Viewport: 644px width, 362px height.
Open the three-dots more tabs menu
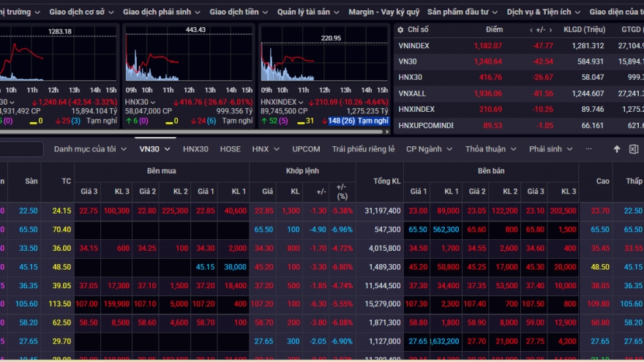tap(588, 149)
